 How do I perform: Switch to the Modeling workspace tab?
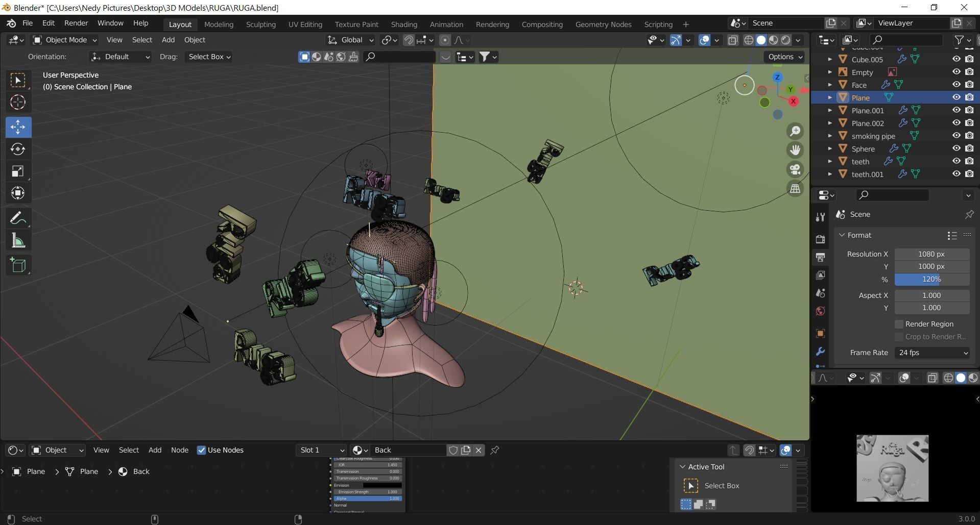tap(219, 24)
